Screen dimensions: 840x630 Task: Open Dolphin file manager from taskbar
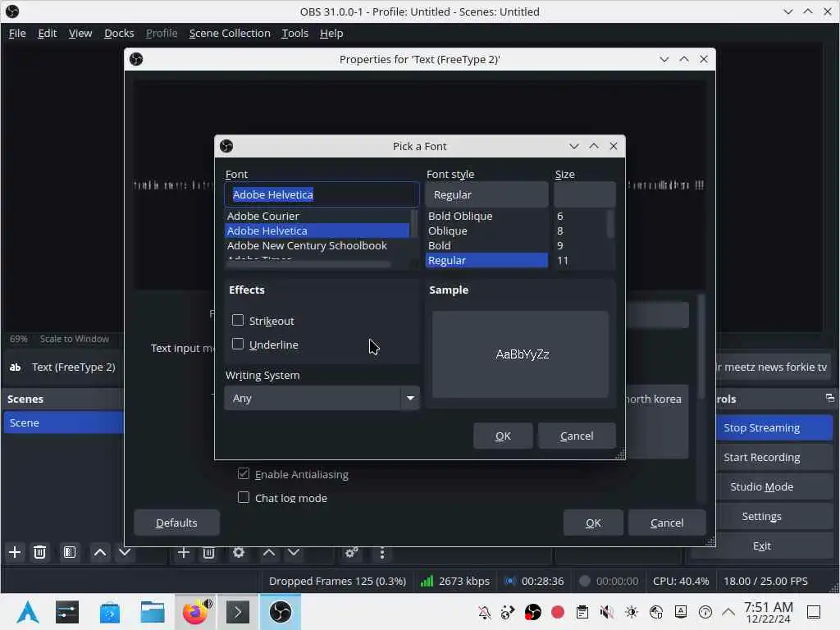(x=152, y=612)
